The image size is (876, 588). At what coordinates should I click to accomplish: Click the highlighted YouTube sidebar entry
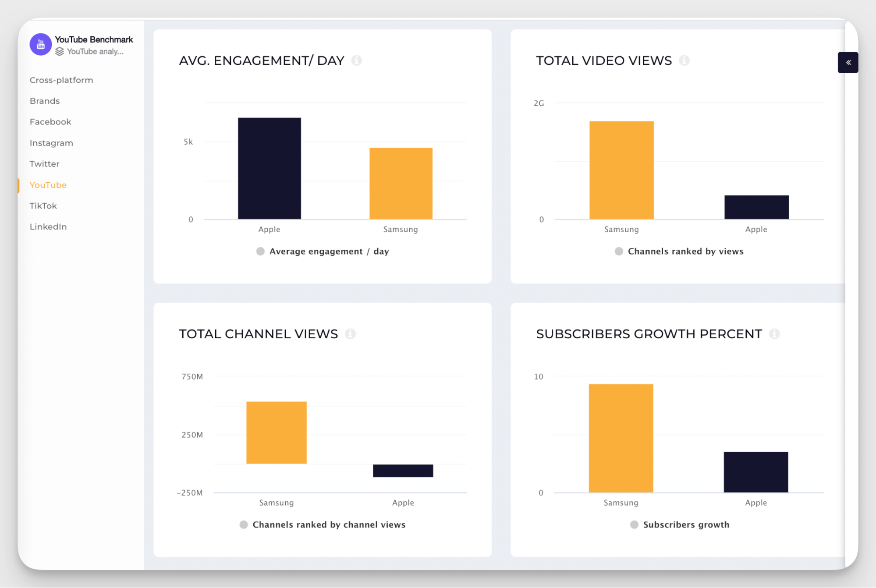(48, 185)
